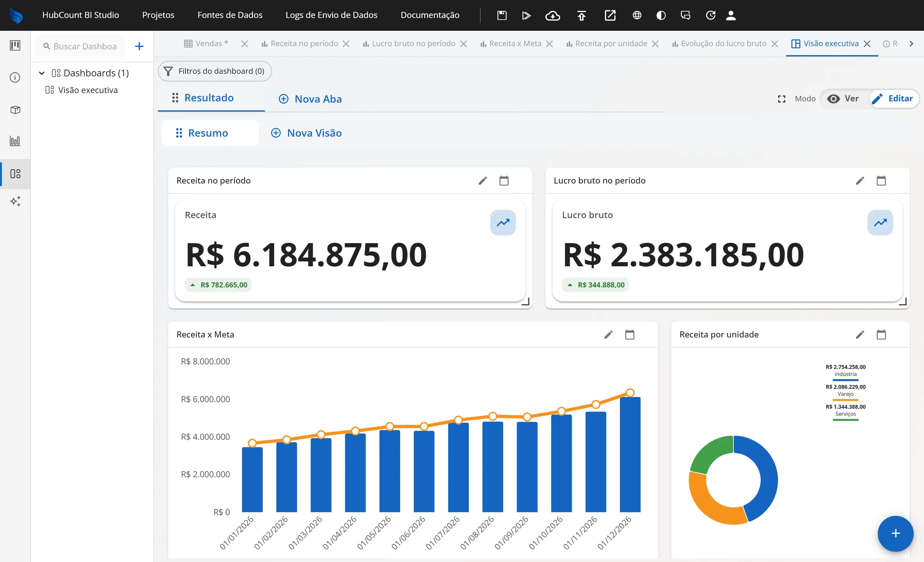Click the HubCount logo

click(x=16, y=15)
